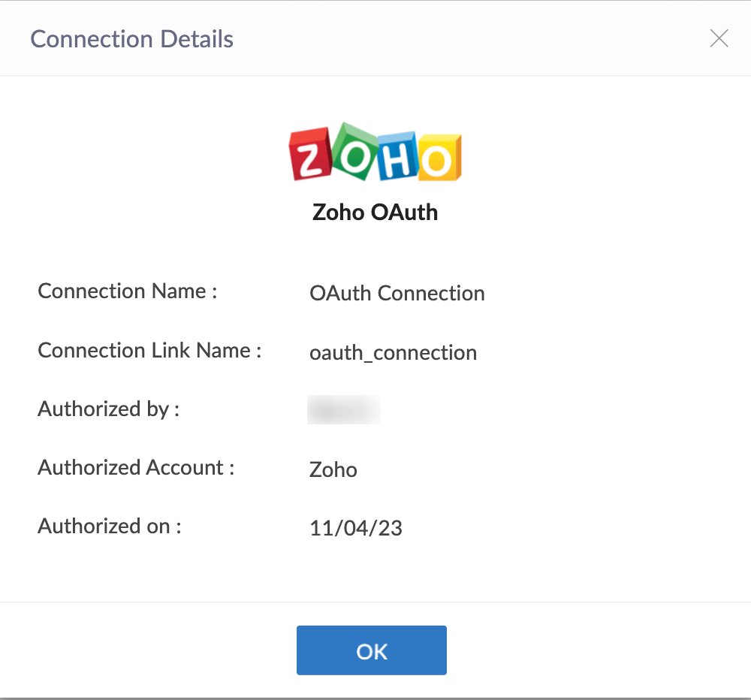Click the blurred Authorized by value
Viewport: 751px width, 700px height.
click(x=343, y=409)
